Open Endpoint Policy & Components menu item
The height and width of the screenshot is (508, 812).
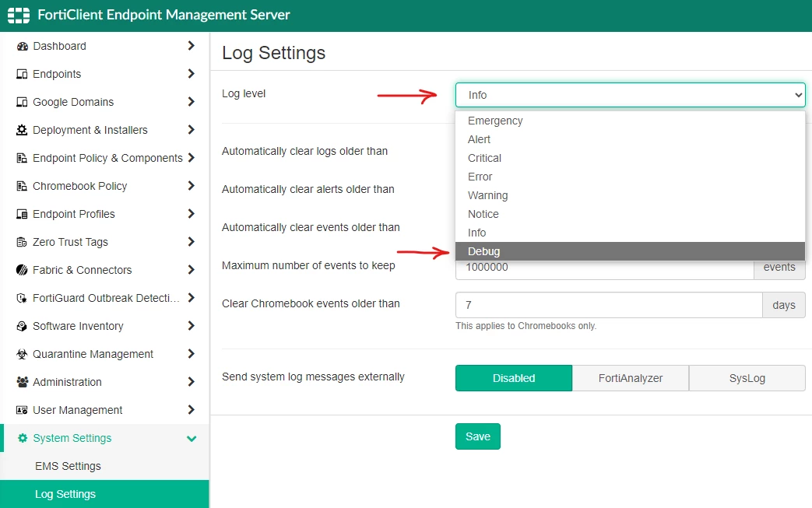click(104, 158)
